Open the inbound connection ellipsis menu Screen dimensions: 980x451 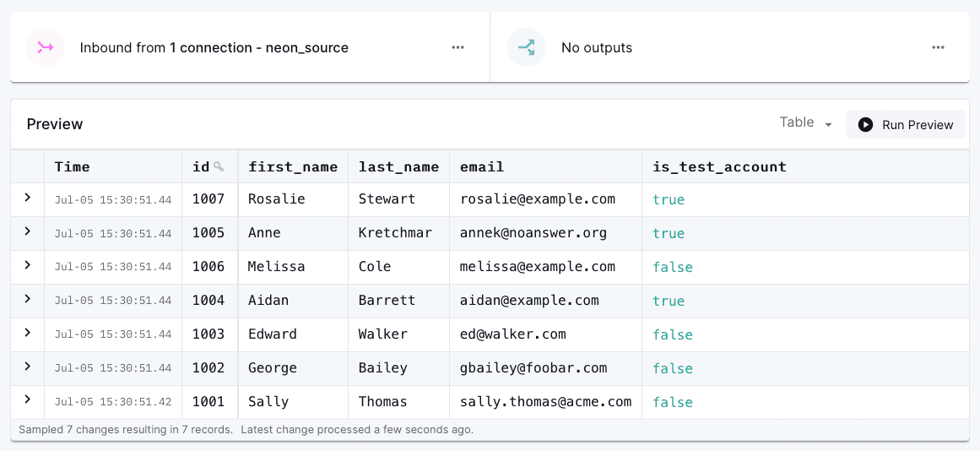click(458, 47)
